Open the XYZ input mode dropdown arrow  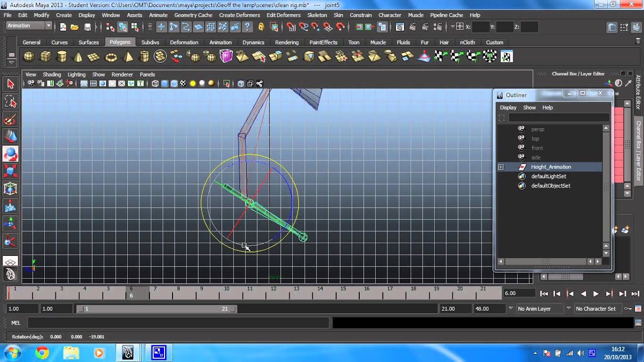coord(453,27)
